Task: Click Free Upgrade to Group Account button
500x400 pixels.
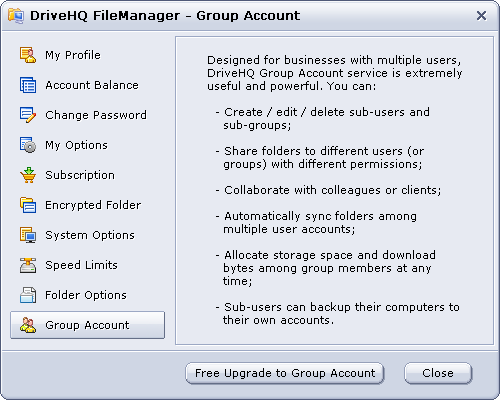Action: coord(285,373)
